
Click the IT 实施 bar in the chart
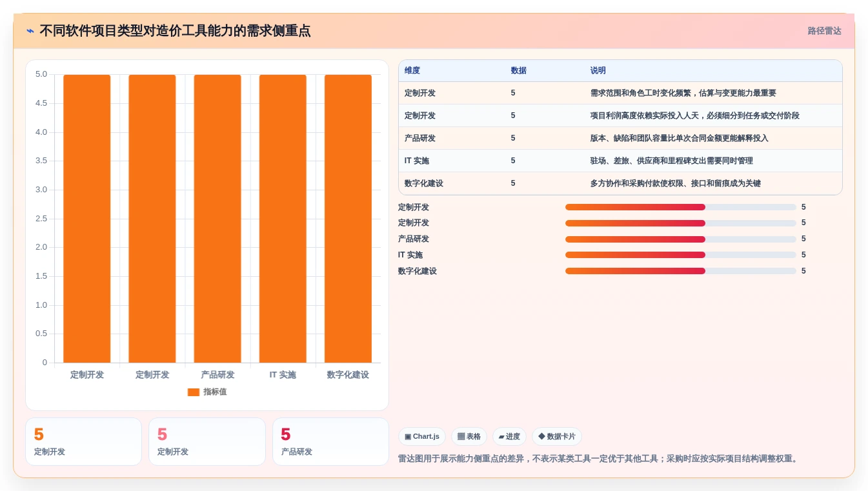pyautogui.click(x=283, y=219)
